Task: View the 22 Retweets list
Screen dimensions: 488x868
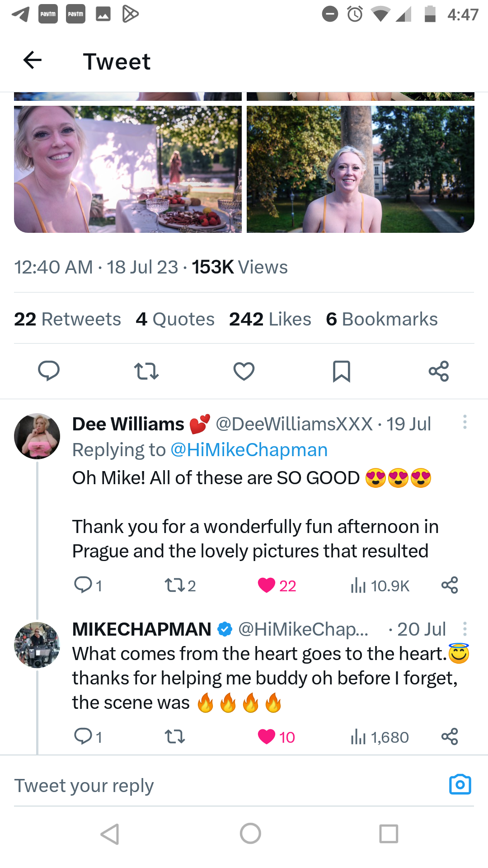Action: [x=67, y=319]
